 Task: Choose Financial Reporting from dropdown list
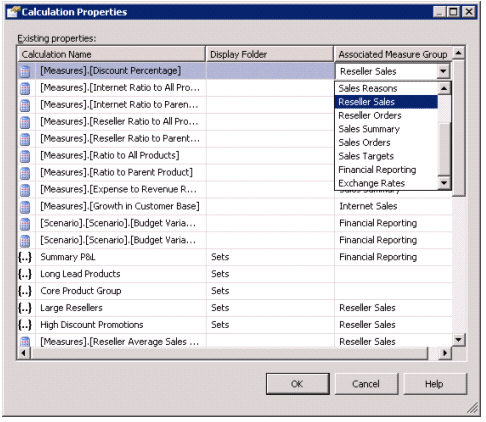click(386, 170)
